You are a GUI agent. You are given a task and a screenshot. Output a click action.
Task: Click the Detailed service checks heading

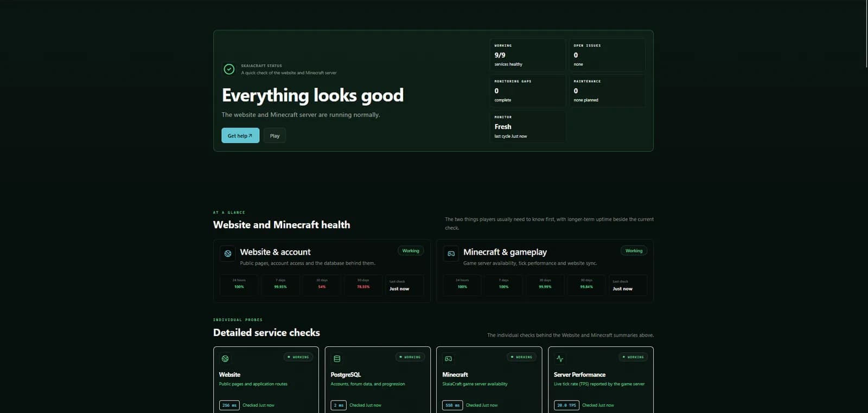point(266,333)
